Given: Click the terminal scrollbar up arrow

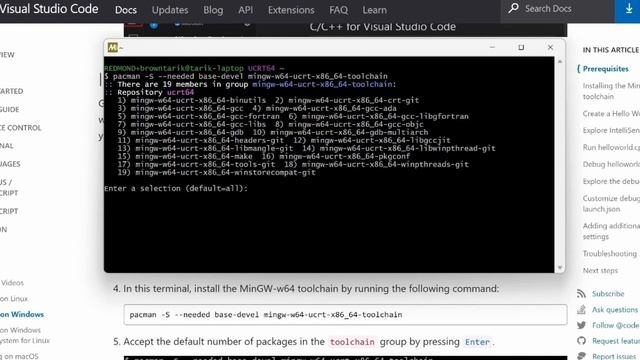Looking at the screenshot, I should tap(560, 62).
